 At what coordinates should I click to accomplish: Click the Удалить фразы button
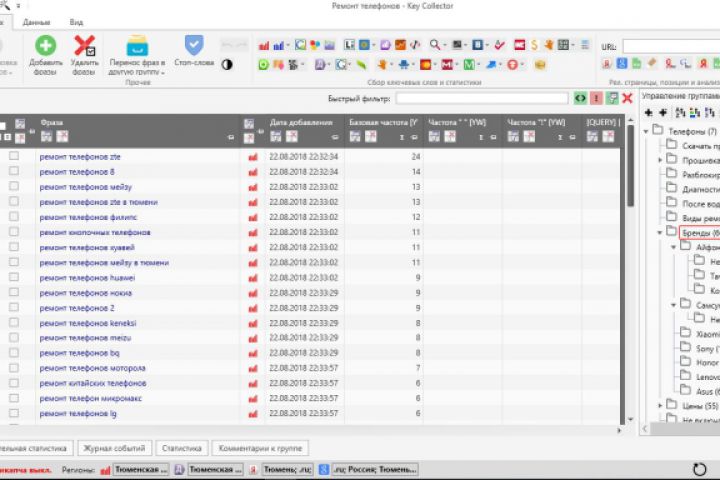tap(84, 56)
